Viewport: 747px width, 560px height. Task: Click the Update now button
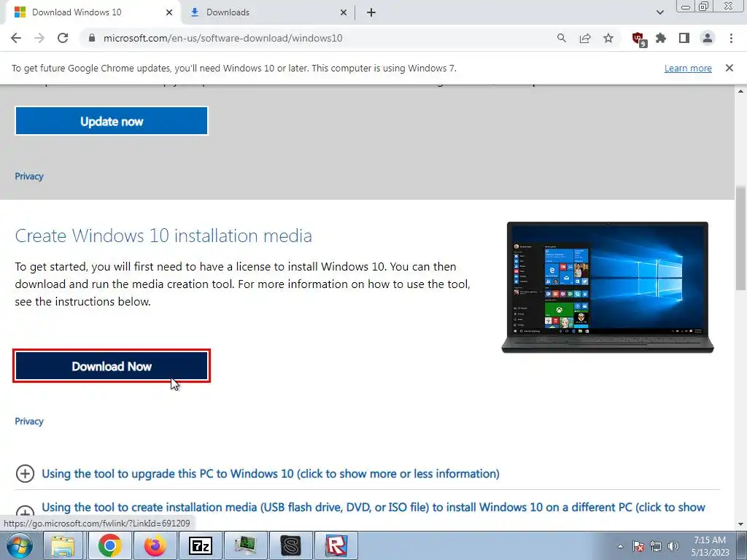pos(112,121)
